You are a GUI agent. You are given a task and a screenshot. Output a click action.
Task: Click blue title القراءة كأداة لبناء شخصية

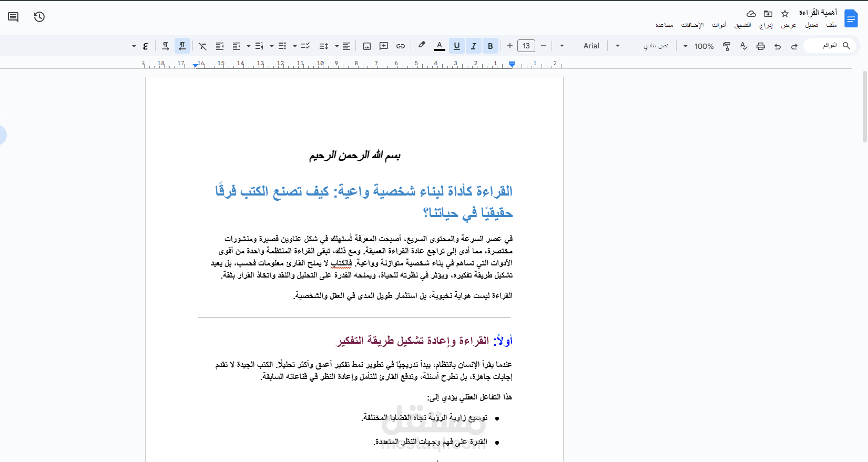click(x=364, y=202)
